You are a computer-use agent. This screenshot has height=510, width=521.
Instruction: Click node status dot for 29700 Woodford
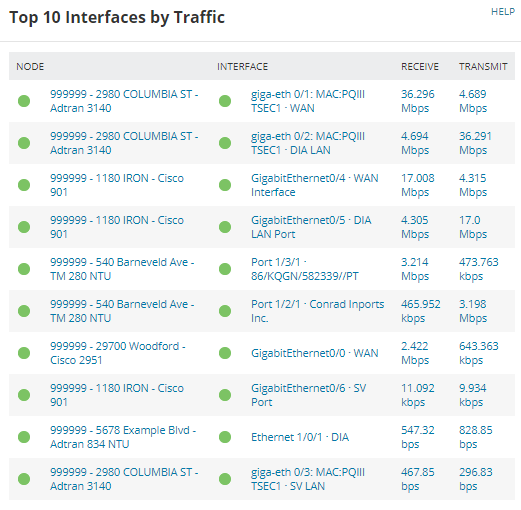(24, 353)
